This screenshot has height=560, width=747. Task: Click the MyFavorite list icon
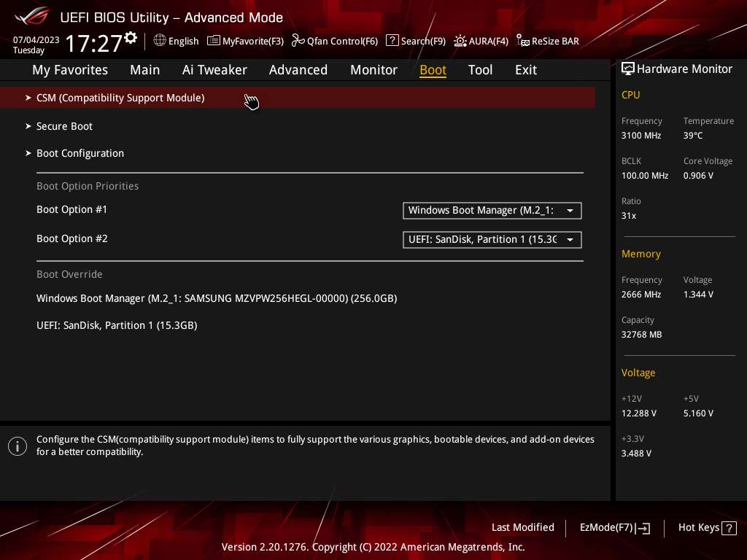[x=214, y=41]
